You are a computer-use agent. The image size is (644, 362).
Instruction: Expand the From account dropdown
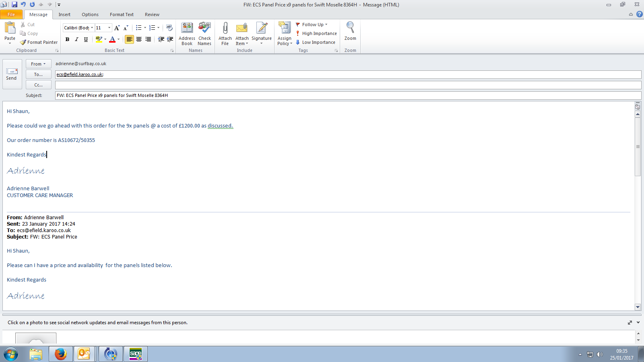[x=38, y=64]
